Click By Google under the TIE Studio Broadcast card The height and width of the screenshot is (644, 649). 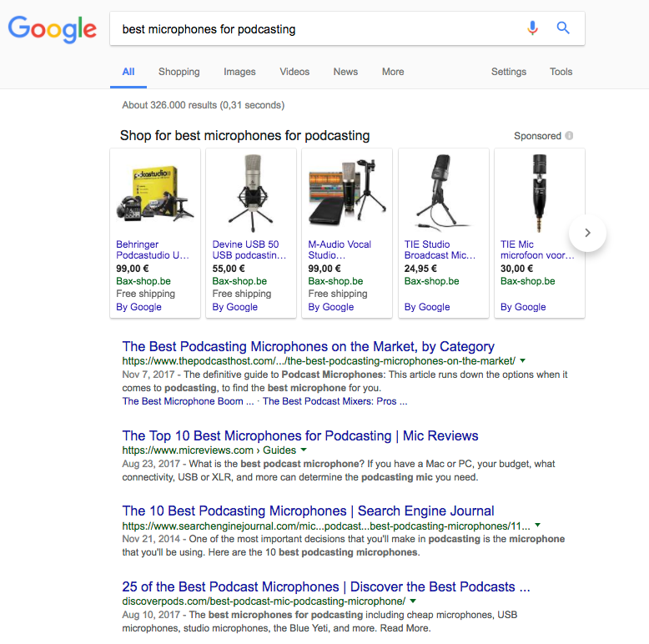[427, 307]
